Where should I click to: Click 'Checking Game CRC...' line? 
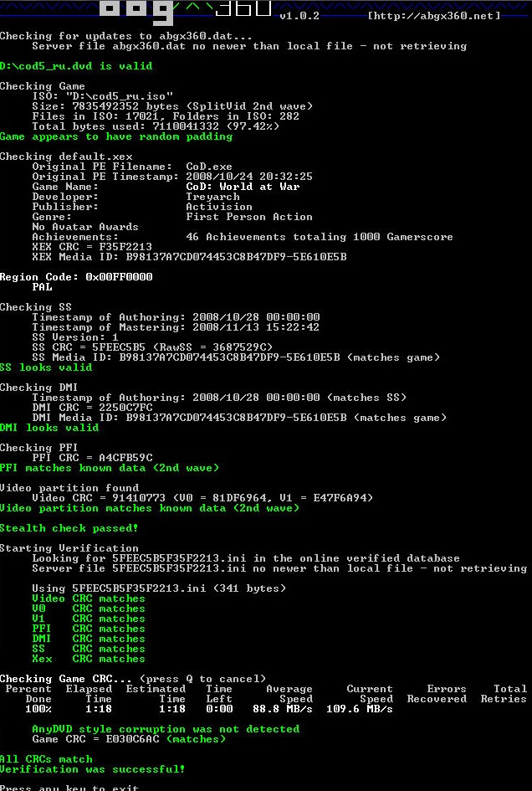(133, 679)
